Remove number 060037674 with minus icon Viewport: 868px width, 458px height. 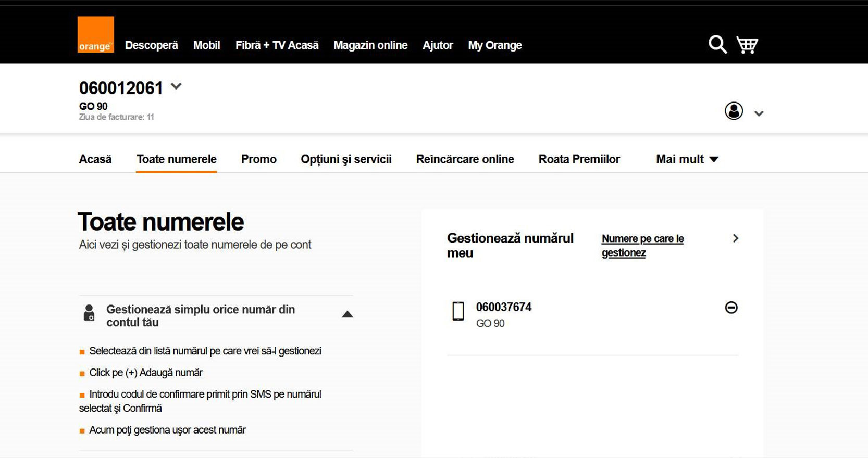[x=731, y=308]
